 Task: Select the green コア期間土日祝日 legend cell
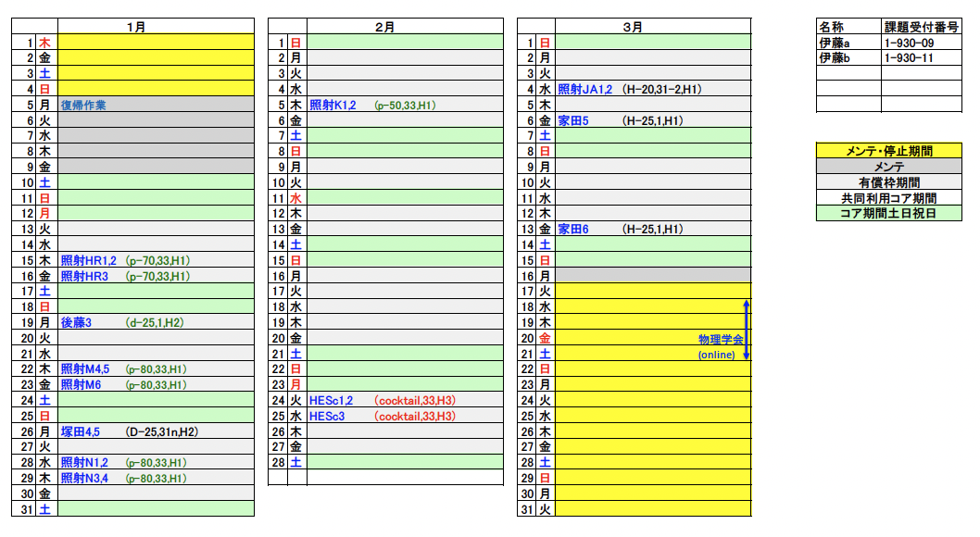coord(888,213)
